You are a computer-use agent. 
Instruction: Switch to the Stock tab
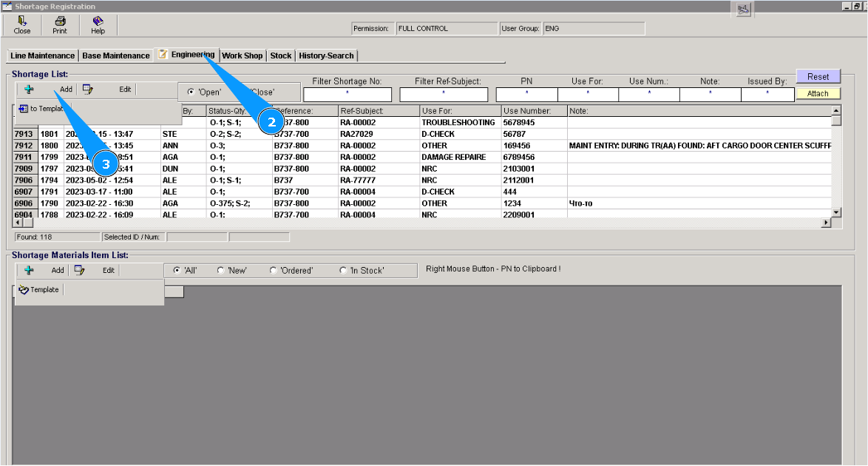point(281,55)
